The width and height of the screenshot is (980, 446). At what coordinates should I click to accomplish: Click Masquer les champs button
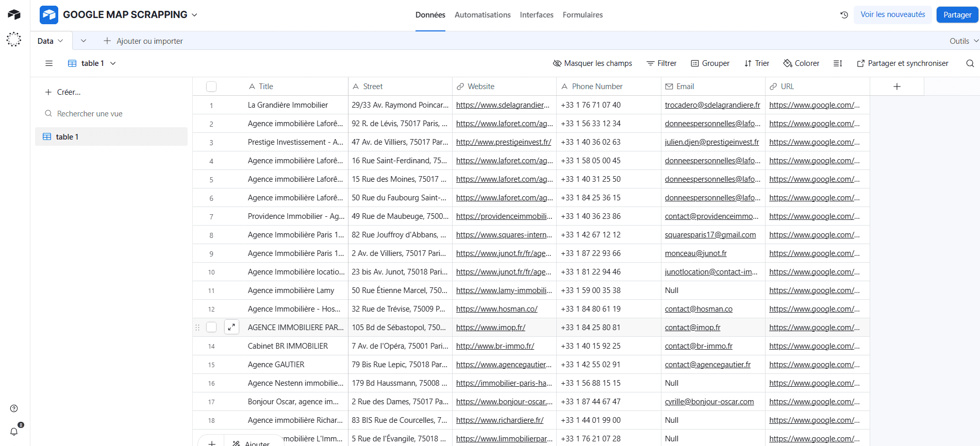point(592,63)
